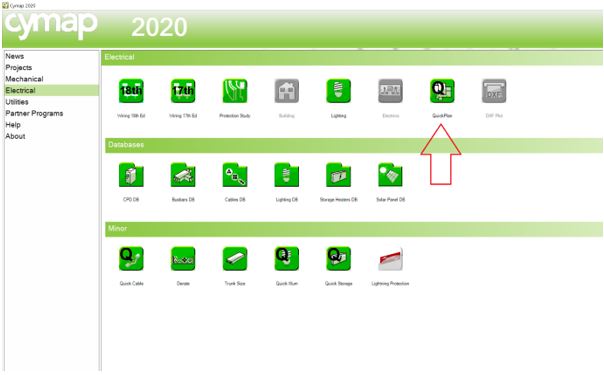The image size is (604, 375).
Task: Launch the Derate tool icon
Action: coord(183,259)
